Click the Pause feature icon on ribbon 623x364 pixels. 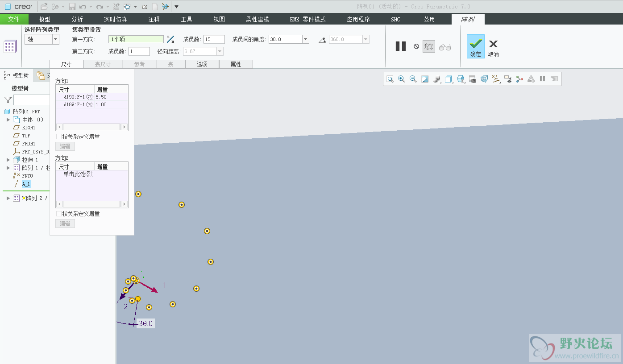click(401, 46)
